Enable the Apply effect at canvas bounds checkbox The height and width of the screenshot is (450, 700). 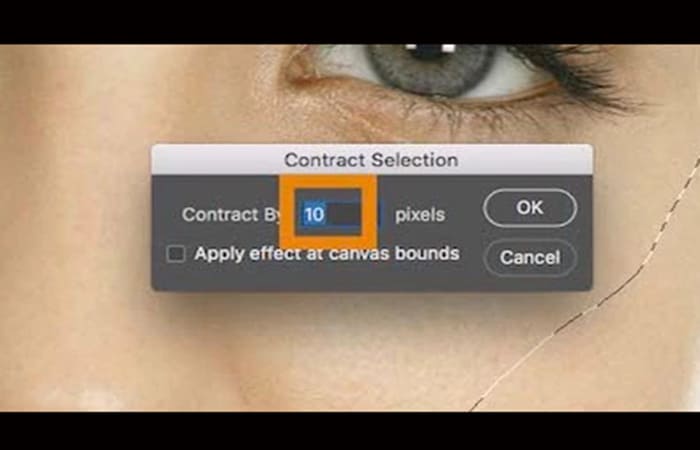[176, 254]
